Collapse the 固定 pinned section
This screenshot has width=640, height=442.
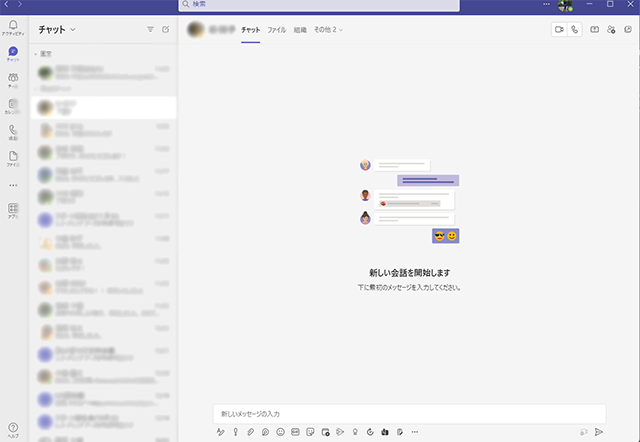[x=43, y=53]
